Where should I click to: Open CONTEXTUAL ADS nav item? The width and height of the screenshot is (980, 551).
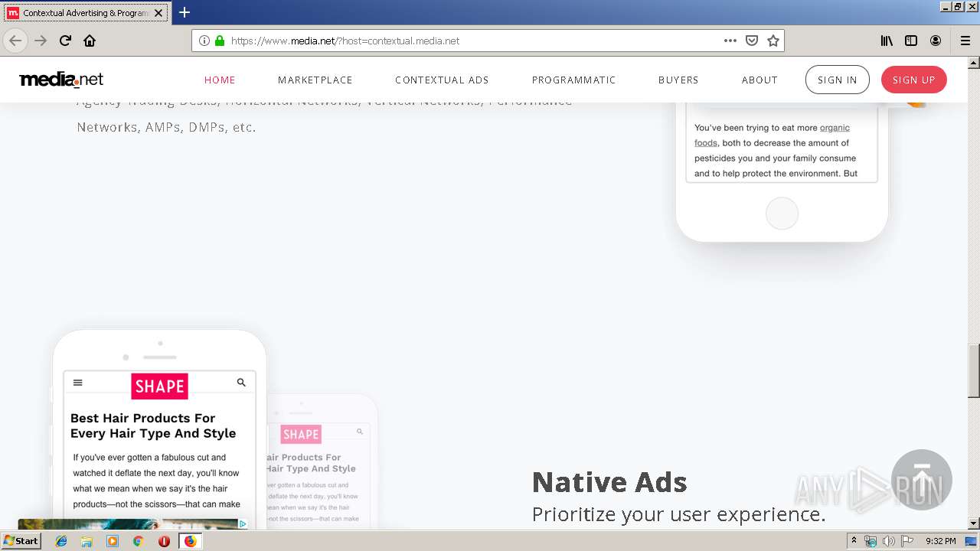pos(442,80)
